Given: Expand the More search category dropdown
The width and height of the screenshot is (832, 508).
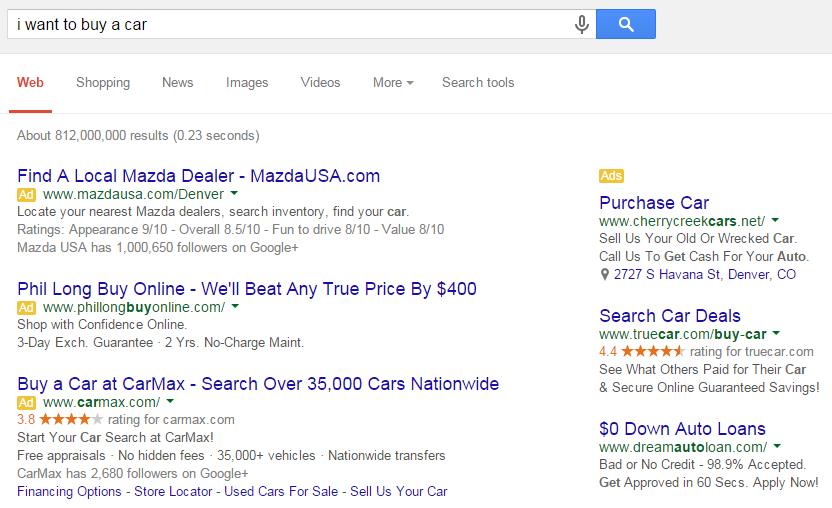Looking at the screenshot, I should pos(392,83).
